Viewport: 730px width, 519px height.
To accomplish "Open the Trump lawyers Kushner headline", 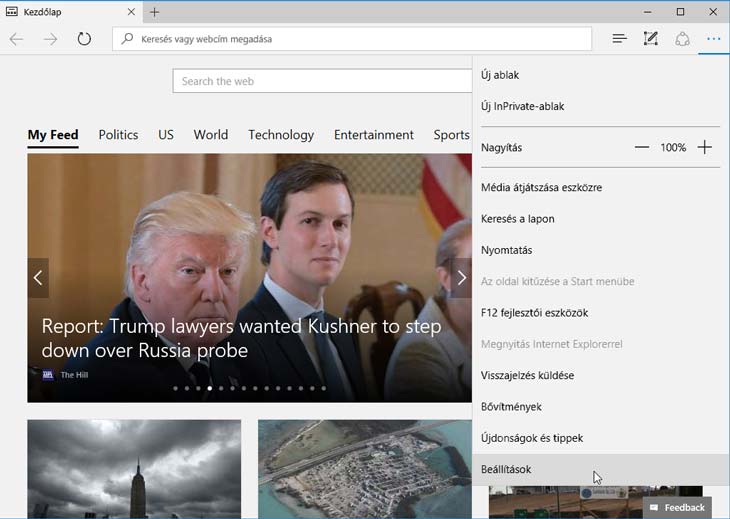I will [x=241, y=339].
